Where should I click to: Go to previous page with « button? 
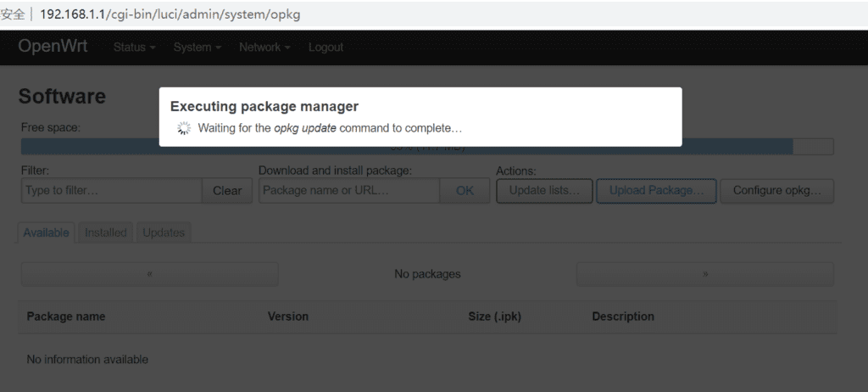(149, 274)
